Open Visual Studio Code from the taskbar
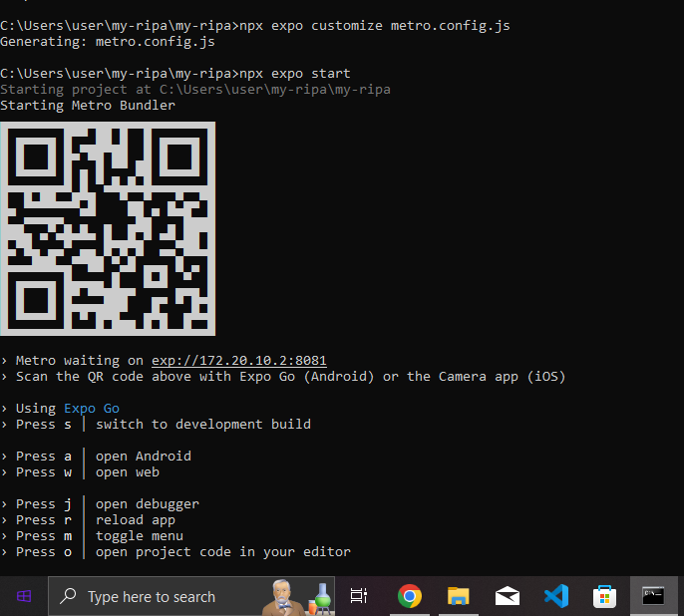 pyautogui.click(x=556, y=596)
